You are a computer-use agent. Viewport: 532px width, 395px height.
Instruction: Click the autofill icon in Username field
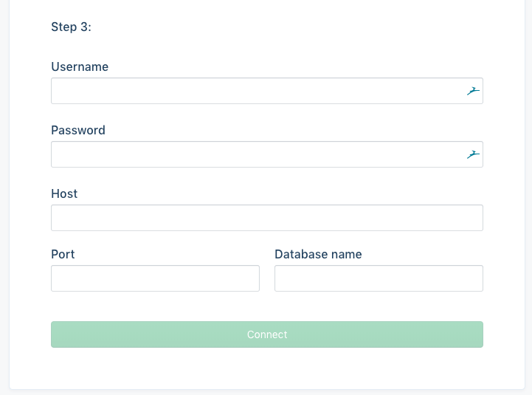473,91
